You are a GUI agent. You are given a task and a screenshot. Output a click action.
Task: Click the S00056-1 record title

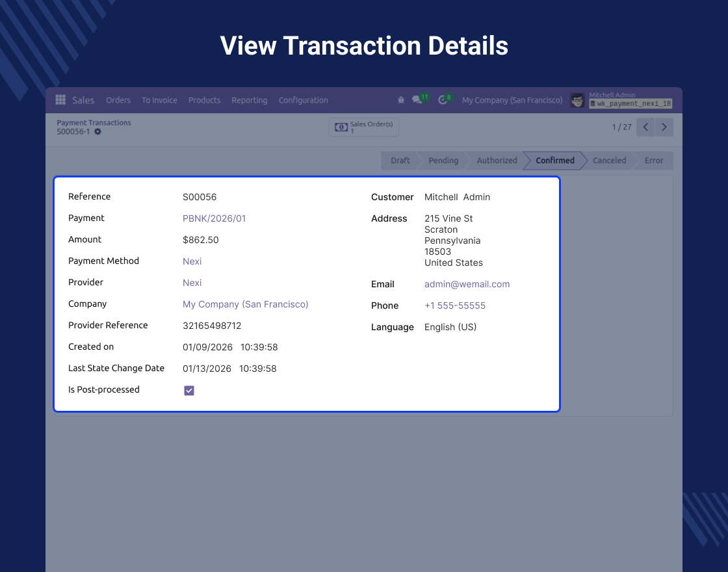point(73,132)
